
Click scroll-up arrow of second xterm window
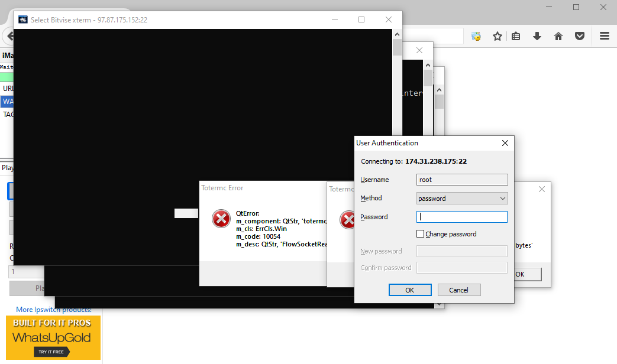click(428, 65)
